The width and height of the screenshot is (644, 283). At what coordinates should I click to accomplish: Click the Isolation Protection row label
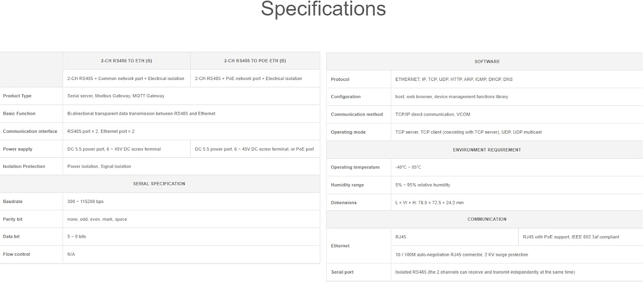pos(24,166)
